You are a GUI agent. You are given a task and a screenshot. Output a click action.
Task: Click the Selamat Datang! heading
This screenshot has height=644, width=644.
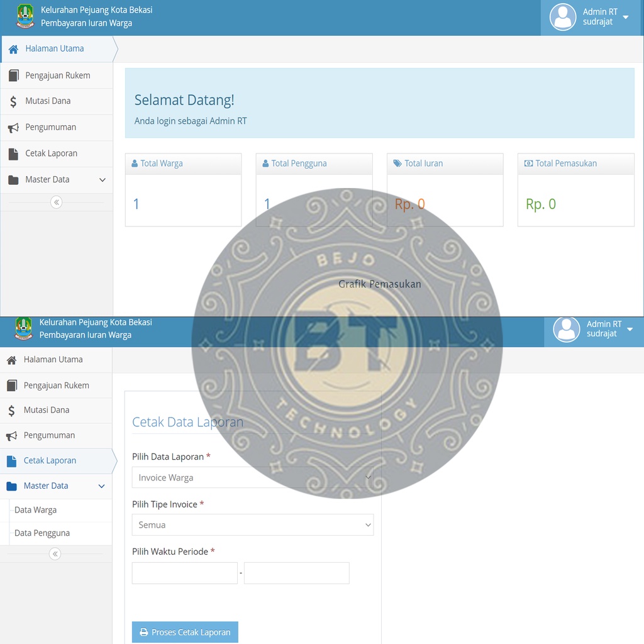coord(184,100)
